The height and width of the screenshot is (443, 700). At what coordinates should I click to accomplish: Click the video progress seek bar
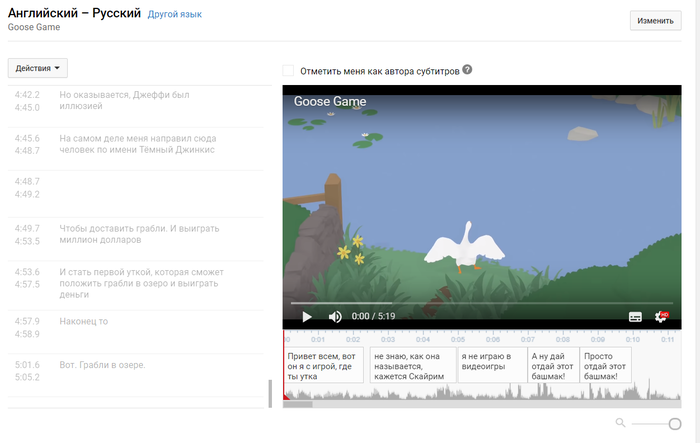tap(480, 302)
